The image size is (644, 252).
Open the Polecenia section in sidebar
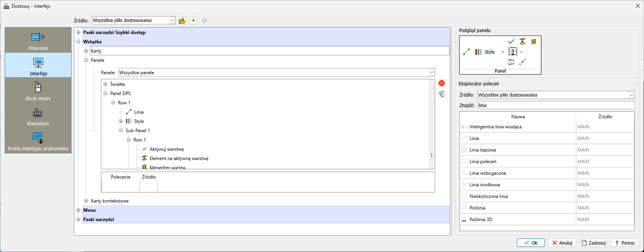click(38, 41)
